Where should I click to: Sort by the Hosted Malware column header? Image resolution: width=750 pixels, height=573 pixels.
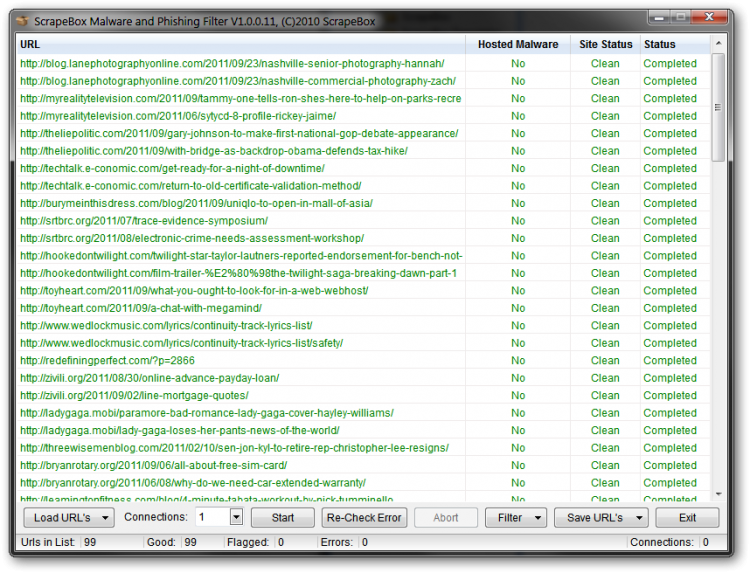tap(517, 44)
